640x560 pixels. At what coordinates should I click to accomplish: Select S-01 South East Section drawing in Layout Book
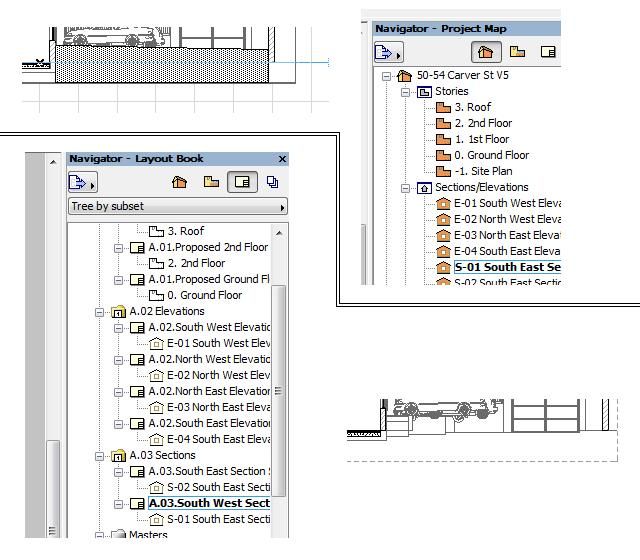tap(219, 519)
